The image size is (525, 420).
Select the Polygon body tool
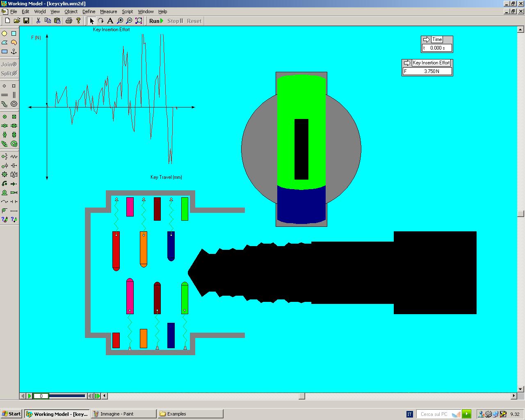pyautogui.click(x=5, y=42)
